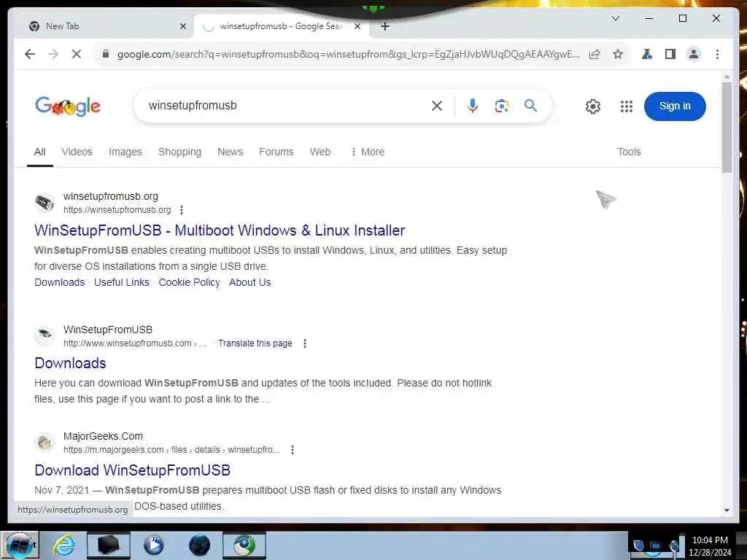Open options for winsetupfromusb.org result
The width and height of the screenshot is (747, 560).
[182, 210]
